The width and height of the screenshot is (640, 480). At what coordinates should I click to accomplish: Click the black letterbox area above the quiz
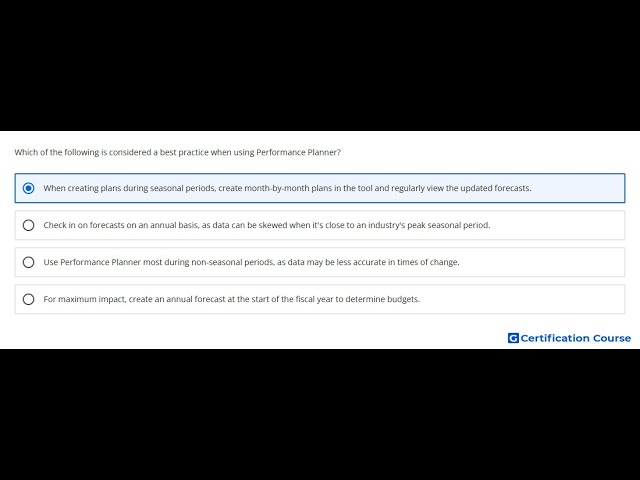[x=320, y=65]
